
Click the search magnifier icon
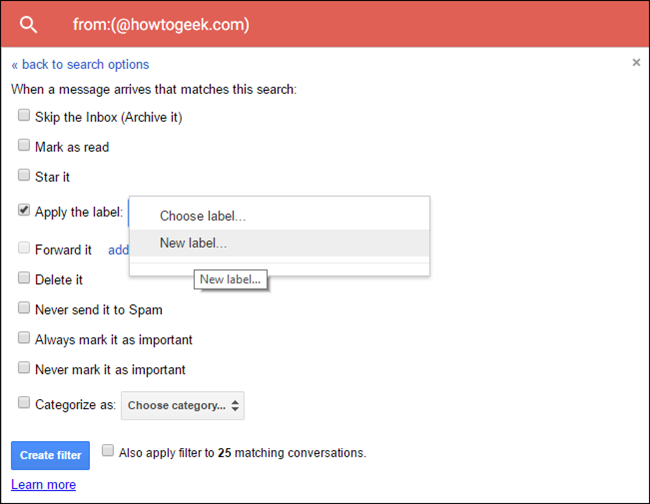tap(29, 24)
